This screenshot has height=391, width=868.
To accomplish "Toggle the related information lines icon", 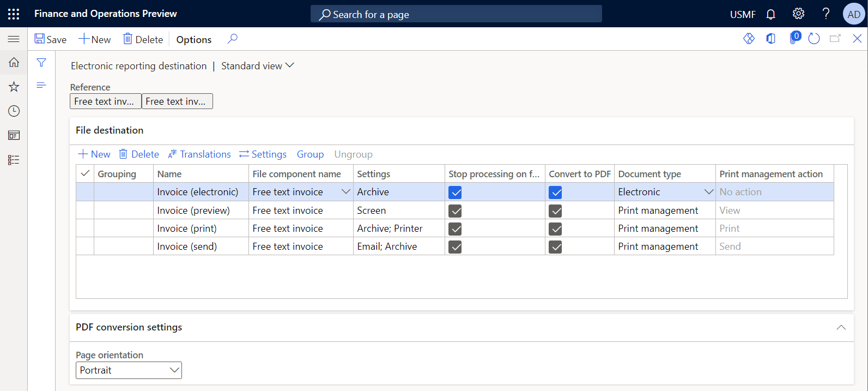I will pos(41,85).
